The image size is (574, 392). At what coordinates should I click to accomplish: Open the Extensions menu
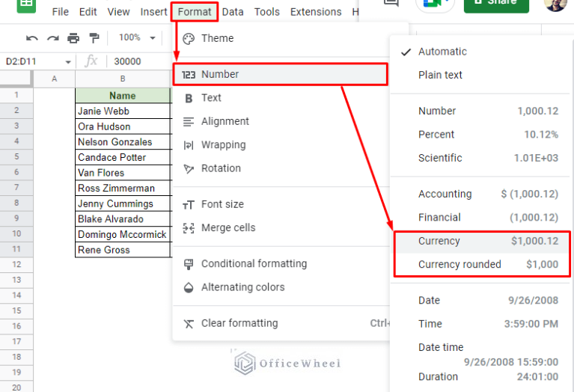click(316, 12)
